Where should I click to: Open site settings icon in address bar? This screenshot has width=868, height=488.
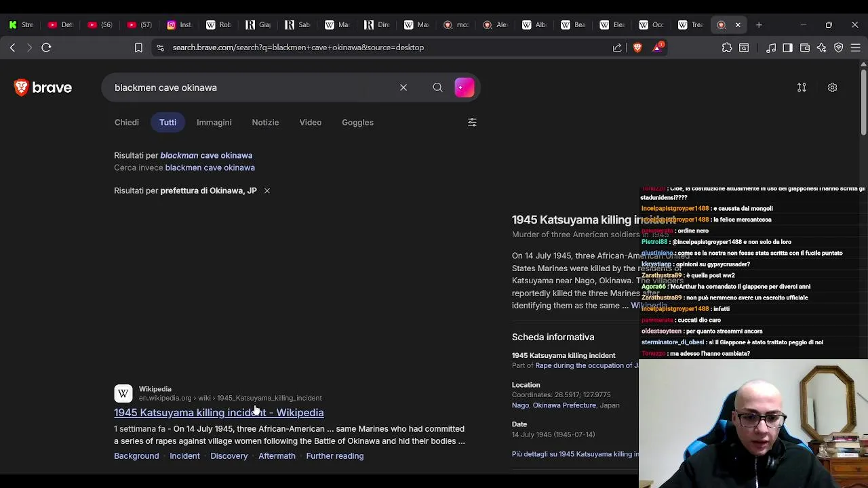click(160, 47)
